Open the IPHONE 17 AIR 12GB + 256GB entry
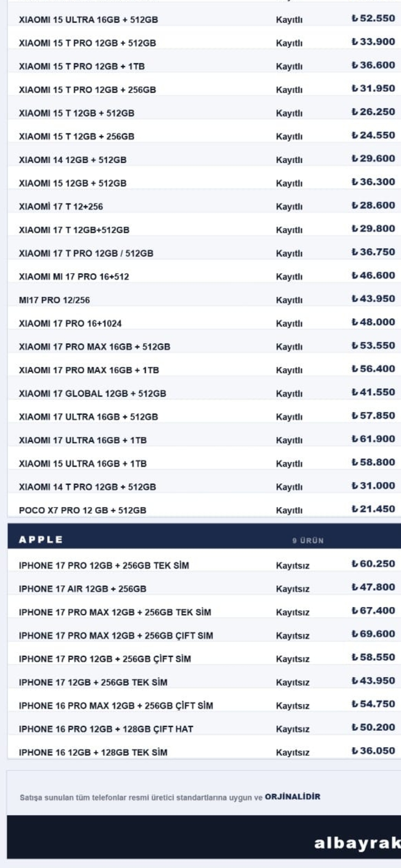Image resolution: width=401 pixels, height=868 pixels. 204,589
